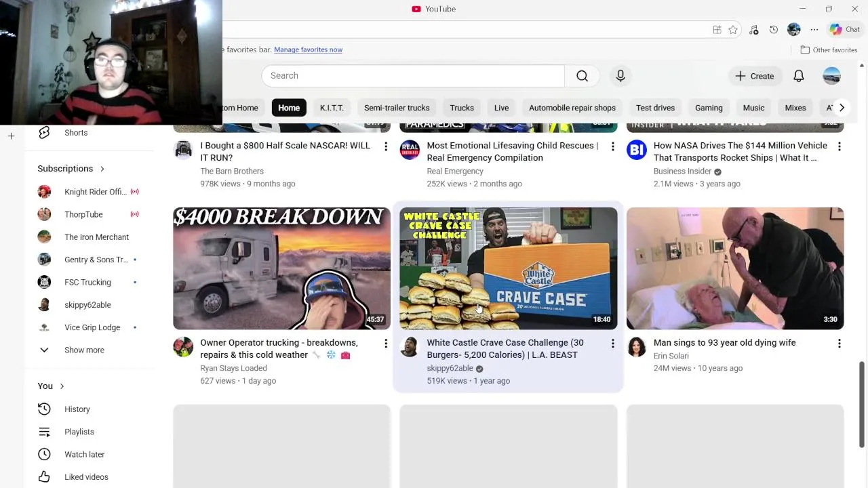This screenshot has height=488, width=868.
Task: Open Liked videos in sidebar
Action: (90, 477)
